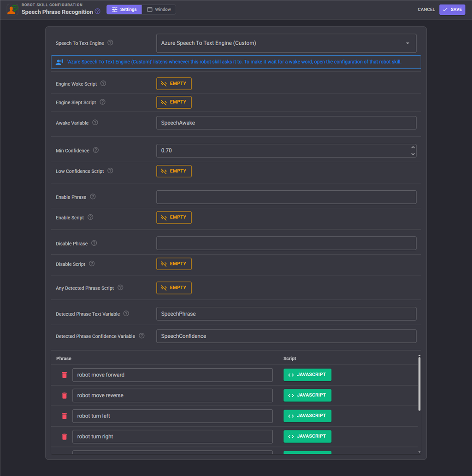This screenshot has width=472, height=476.
Task: Click the phrase list scrollbar thumb
Action: coord(419,384)
